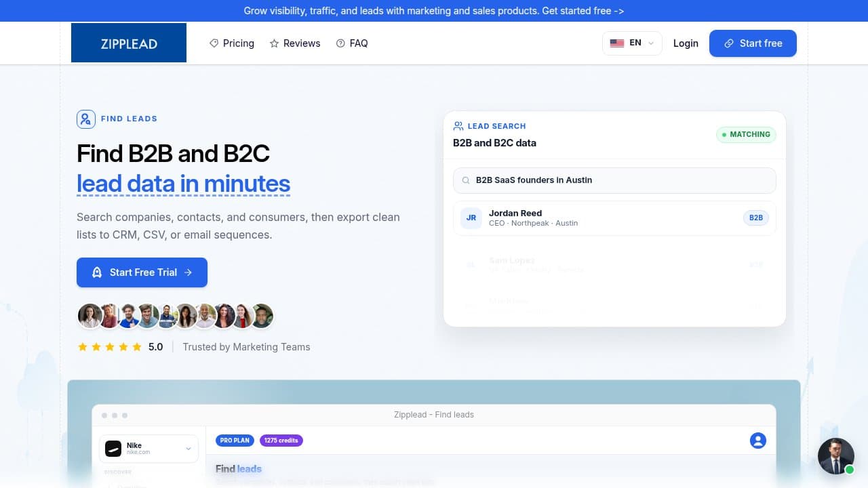
Task: Click the Nike logo icon
Action: point(113,449)
